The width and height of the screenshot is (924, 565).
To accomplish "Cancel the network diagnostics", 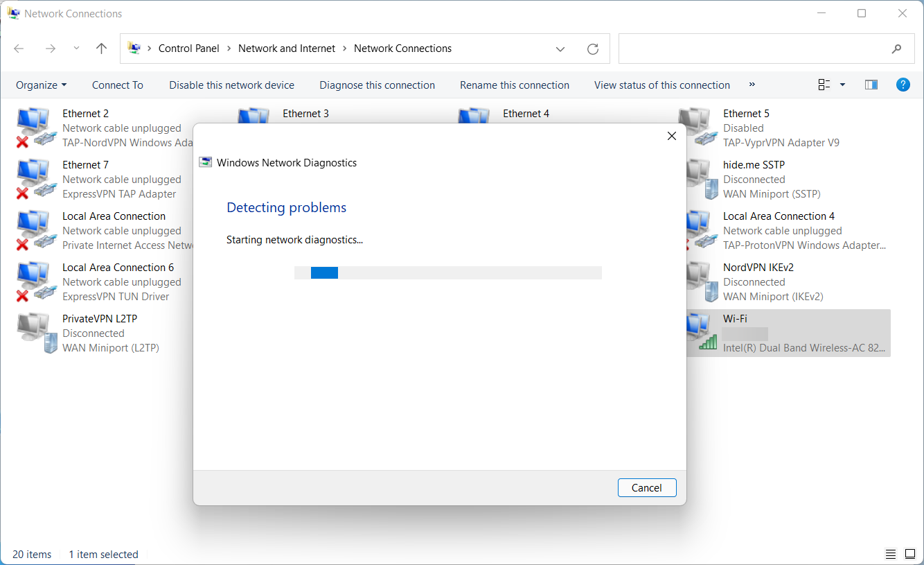I will 646,487.
